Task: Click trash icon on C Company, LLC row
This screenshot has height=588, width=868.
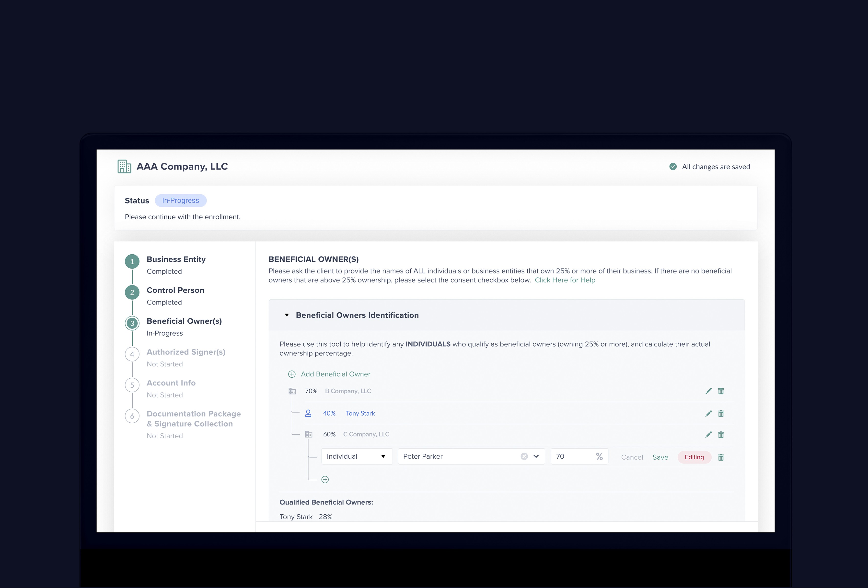Action: click(x=721, y=434)
